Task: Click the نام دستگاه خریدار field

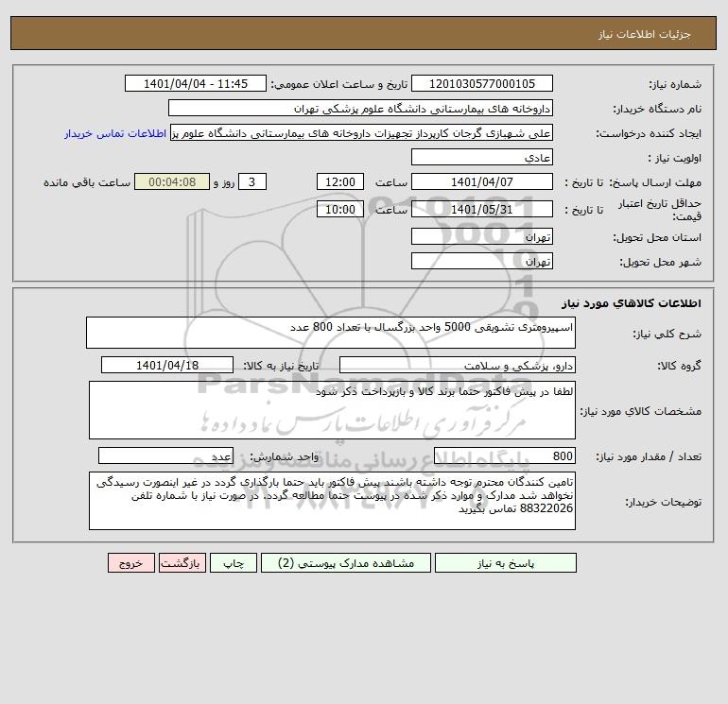Action: (x=360, y=108)
